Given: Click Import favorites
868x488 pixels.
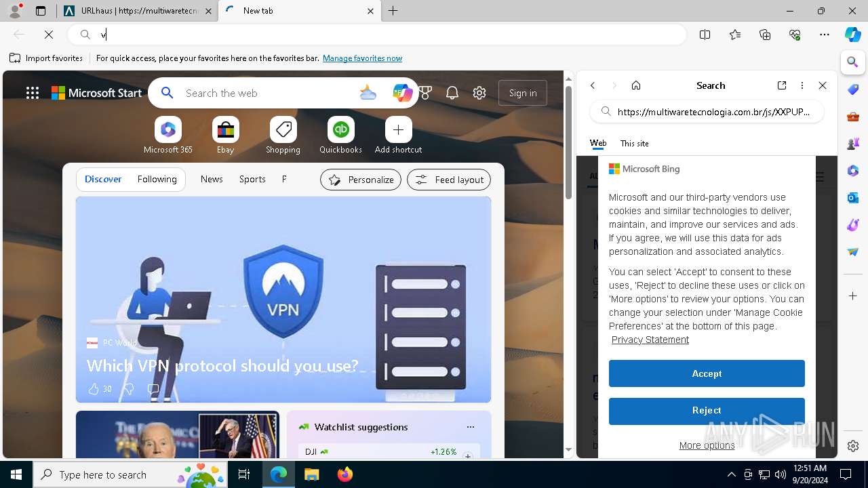Looking at the screenshot, I should pyautogui.click(x=46, y=58).
